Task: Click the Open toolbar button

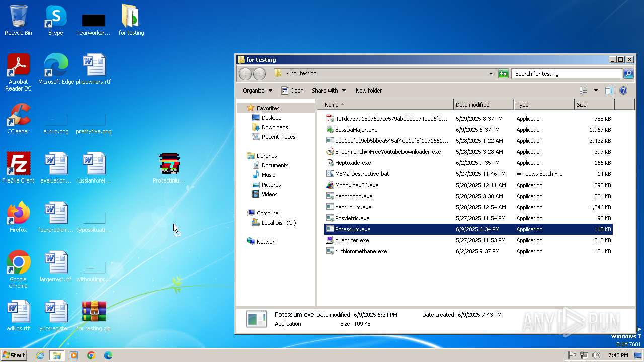Action: click(292, 90)
